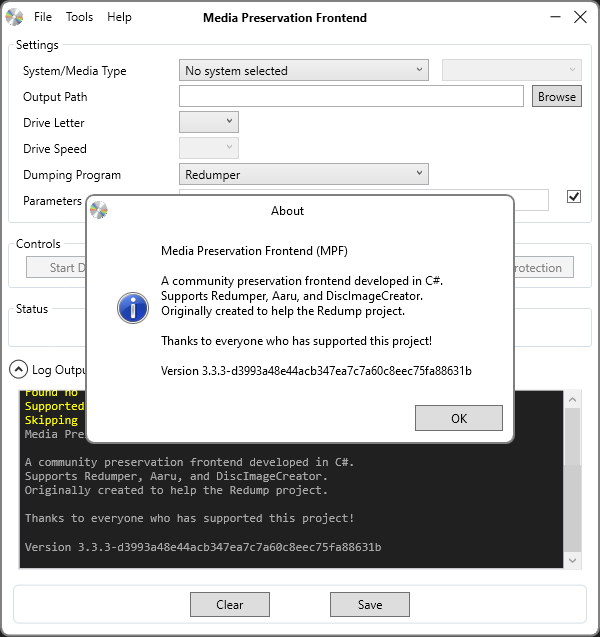This screenshot has width=600, height=637.
Task: Open the Tools menu
Action: [80, 17]
